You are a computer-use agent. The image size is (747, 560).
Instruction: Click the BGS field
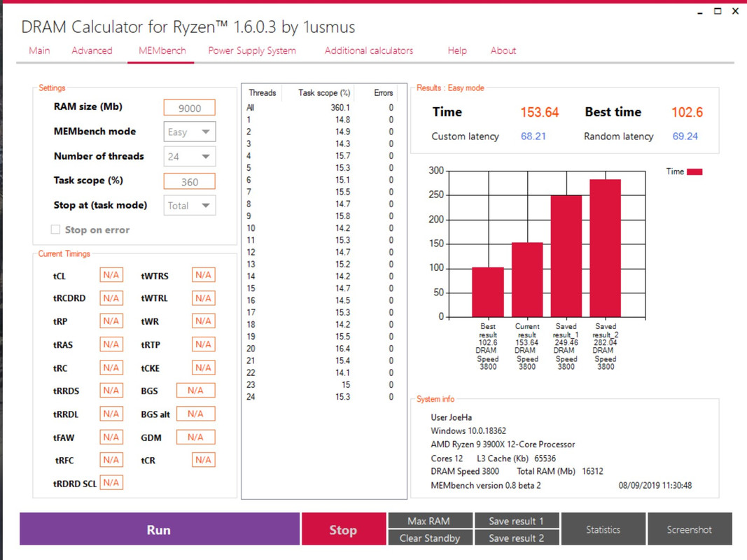point(196,391)
